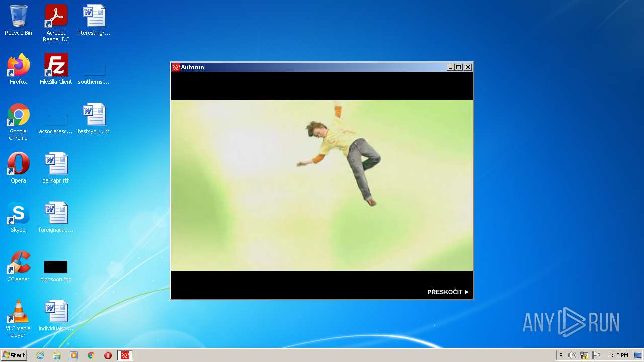
Task: Launch CCleaner from the desktop
Action: (18, 266)
